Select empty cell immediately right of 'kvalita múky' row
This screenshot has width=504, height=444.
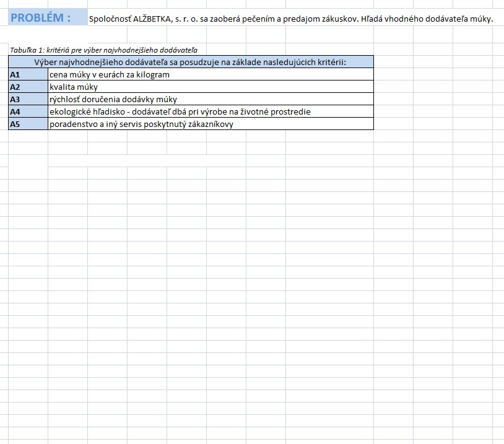point(393,87)
